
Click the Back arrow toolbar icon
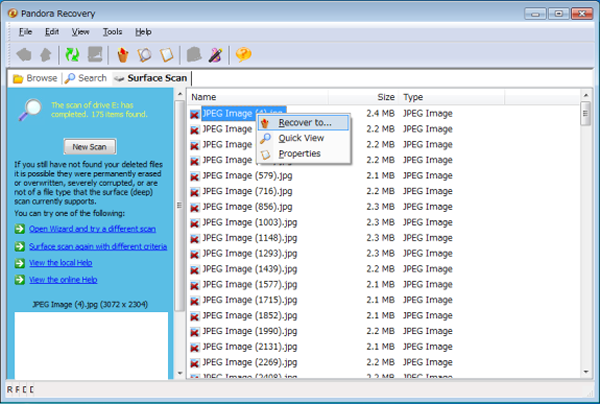[24, 55]
